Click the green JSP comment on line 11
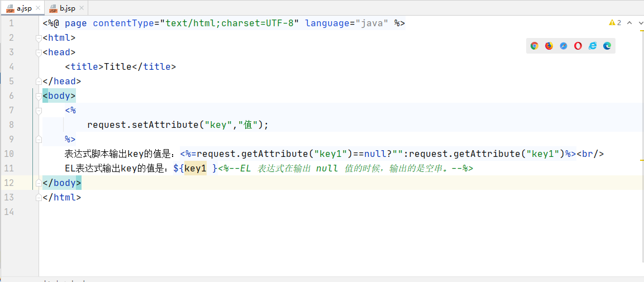The height and width of the screenshot is (282, 644). (x=345, y=168)
